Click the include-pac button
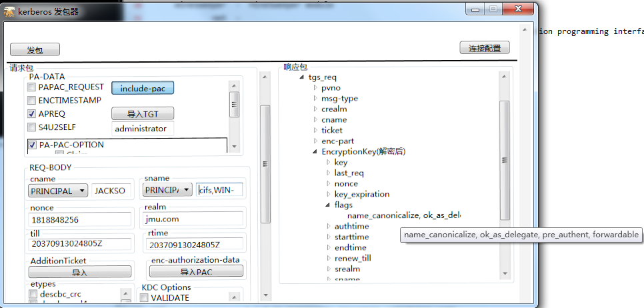The height and width of the screenshot is (308, 644). pyautogui.click(x=143, y=88)
